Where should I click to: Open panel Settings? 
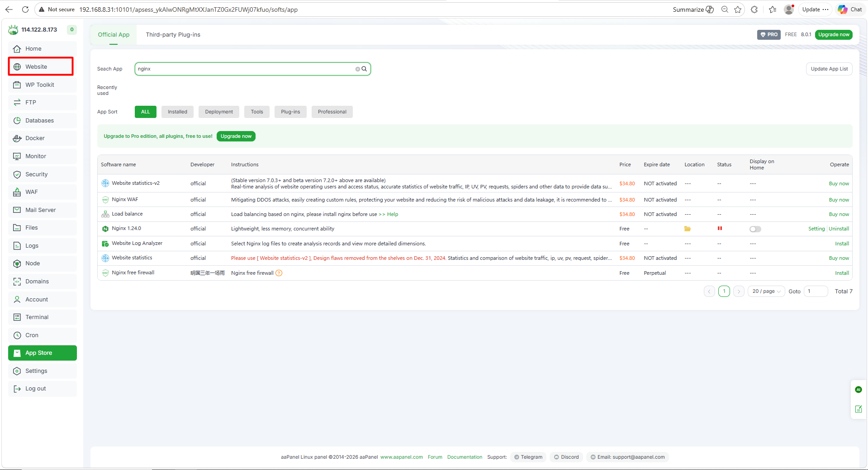coord(42,371)
